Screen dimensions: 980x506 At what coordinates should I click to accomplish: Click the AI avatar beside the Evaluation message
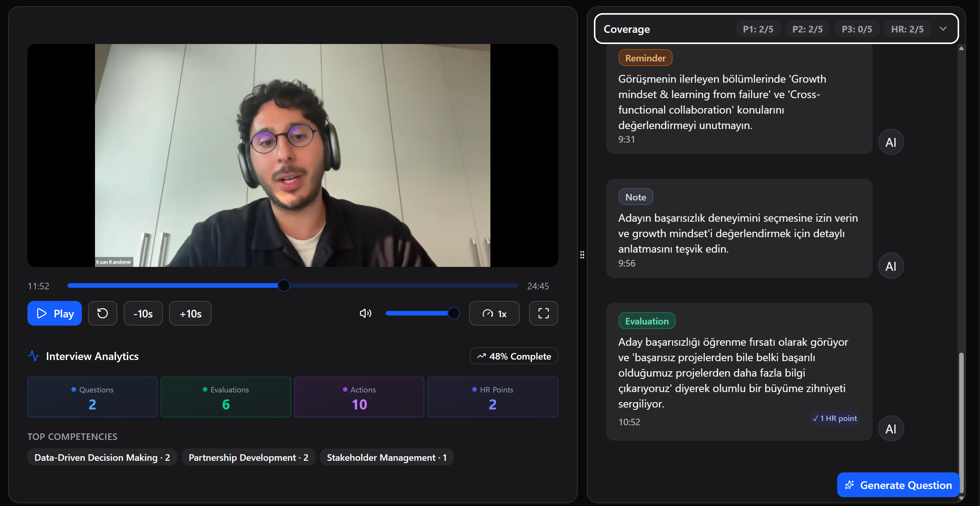pyautogui.click(x=890, y=429)
